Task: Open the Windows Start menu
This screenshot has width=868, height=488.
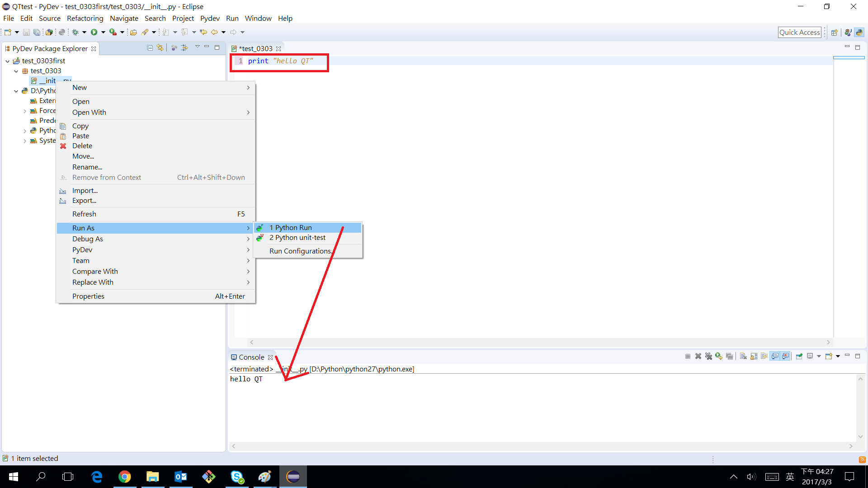Action: (14, 477)
